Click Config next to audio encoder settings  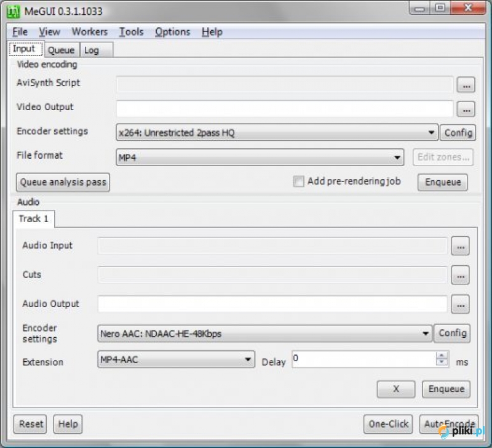click(x=452, y=333)
